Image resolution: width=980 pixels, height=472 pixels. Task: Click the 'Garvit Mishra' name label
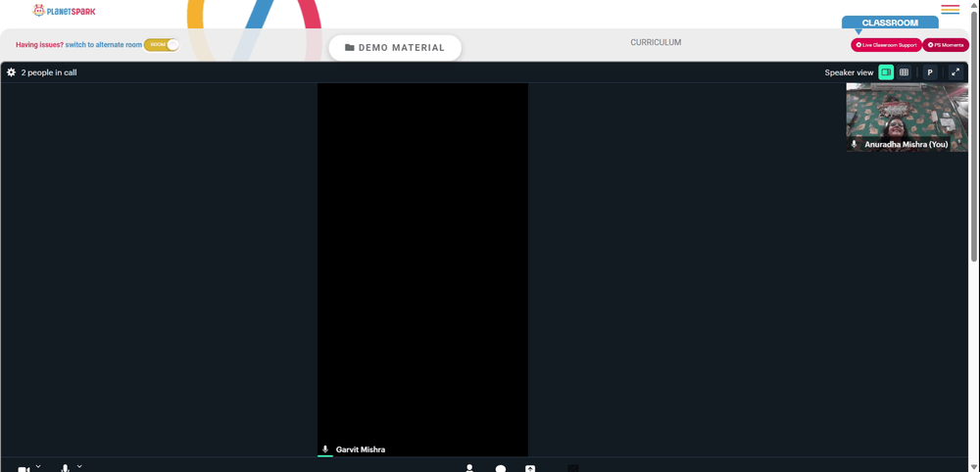tap(361, 449)
